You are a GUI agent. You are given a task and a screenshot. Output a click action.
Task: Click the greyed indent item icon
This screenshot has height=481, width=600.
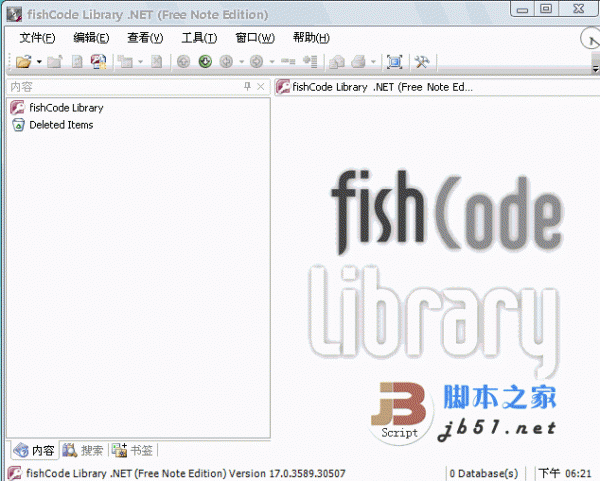310,62
